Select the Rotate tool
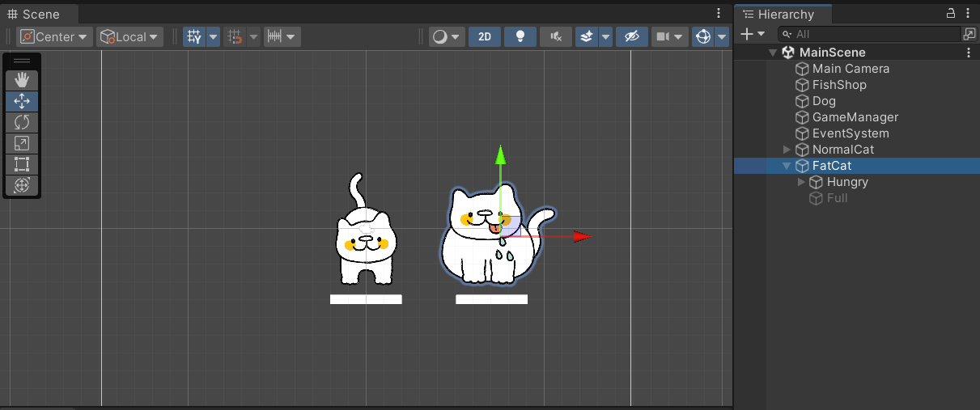This screenshot has width=980, height=410. pos(22,122)
